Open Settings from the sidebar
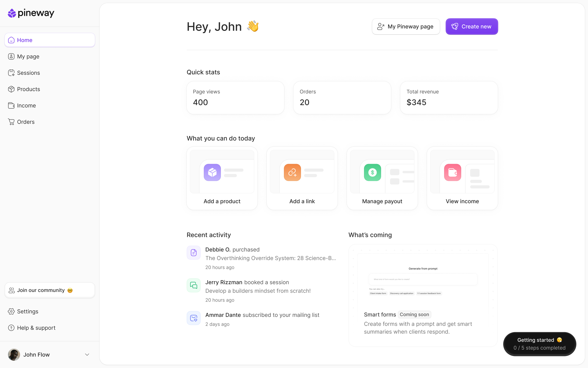This screenshot has height=368, width=588. point(27,311)
